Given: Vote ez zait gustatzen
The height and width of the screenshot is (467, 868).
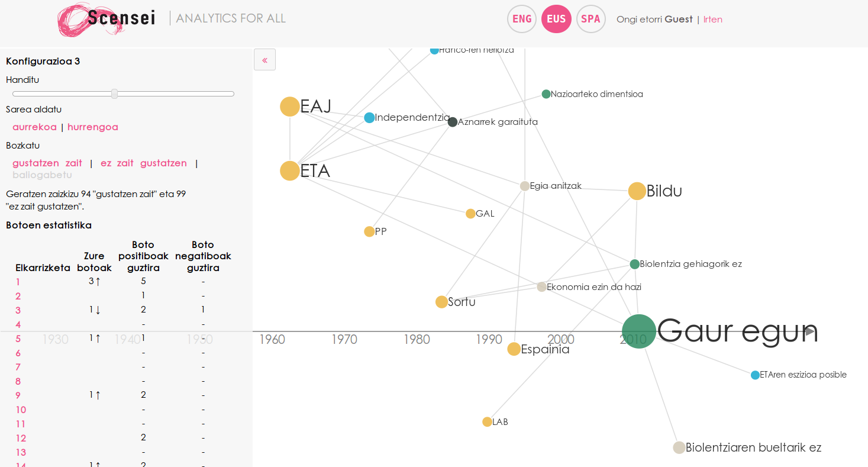Looking at the screenshot, I should 144,163.
